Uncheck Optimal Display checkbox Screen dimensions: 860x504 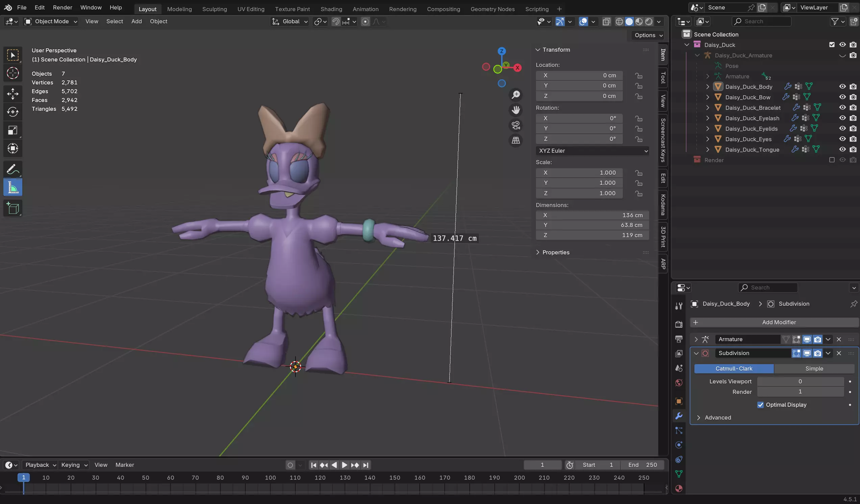[x=760, y=405]
